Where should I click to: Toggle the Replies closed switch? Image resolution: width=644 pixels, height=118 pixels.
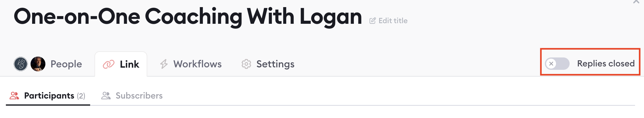click(557, 64)
